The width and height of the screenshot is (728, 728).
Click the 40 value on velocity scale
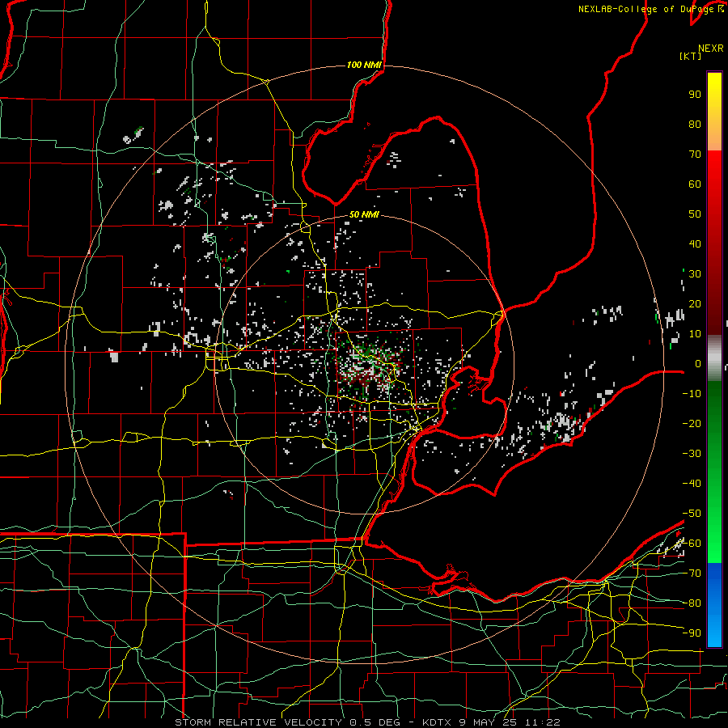[x=695, y=243]
